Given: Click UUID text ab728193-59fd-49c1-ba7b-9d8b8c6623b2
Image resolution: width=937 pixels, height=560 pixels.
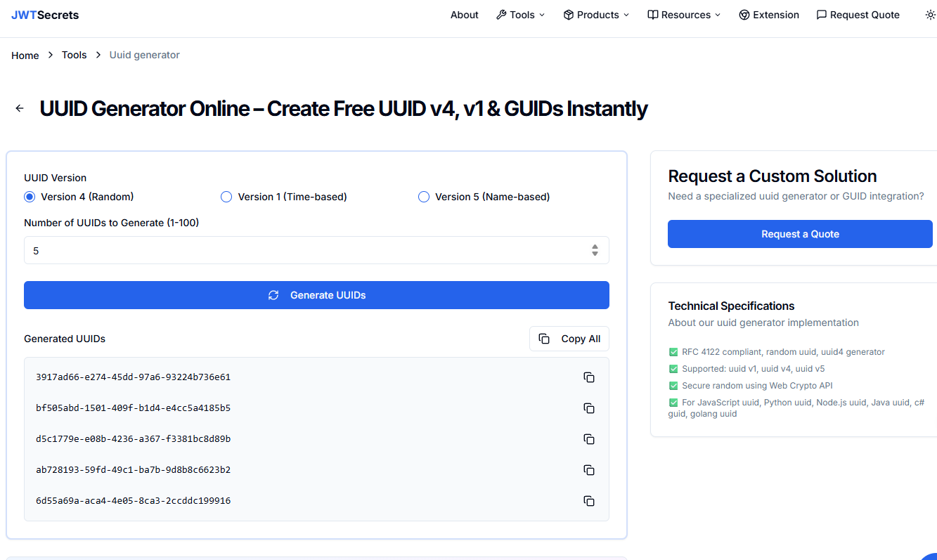Looking at the screenshot, I should [133, 470].
